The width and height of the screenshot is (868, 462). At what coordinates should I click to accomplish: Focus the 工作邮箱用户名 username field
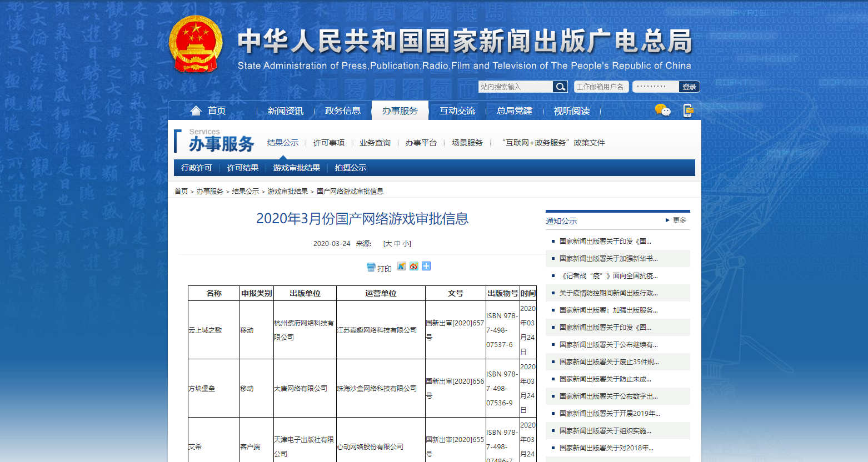coord(601,87)
